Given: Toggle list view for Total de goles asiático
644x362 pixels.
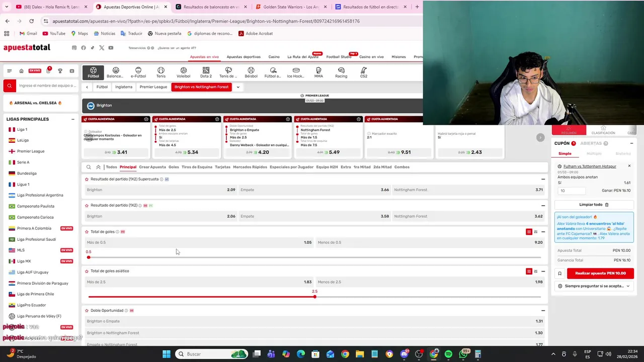Looking at the screenshot, I should click(536, 271).
